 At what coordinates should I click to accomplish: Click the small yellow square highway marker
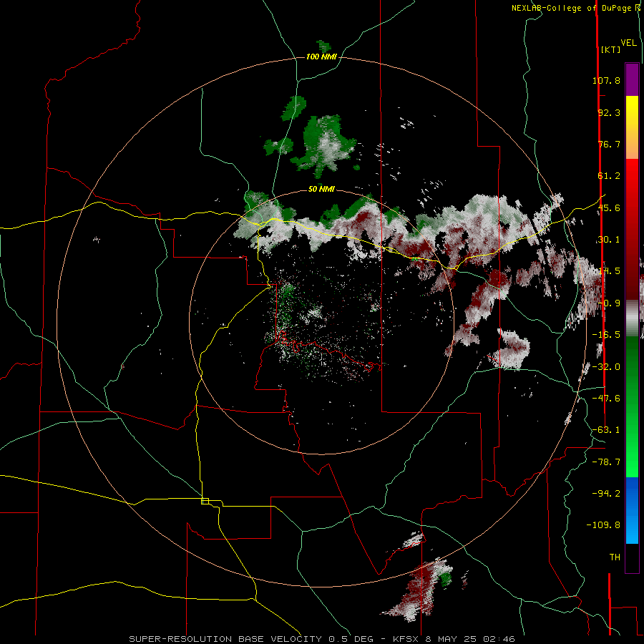tap(205, 501)
